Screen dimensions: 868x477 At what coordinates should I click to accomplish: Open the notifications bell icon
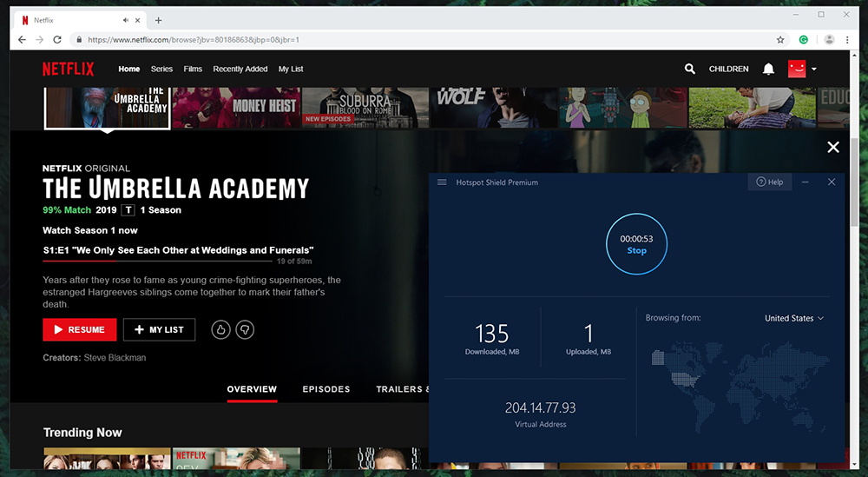(x=768, y=69)
